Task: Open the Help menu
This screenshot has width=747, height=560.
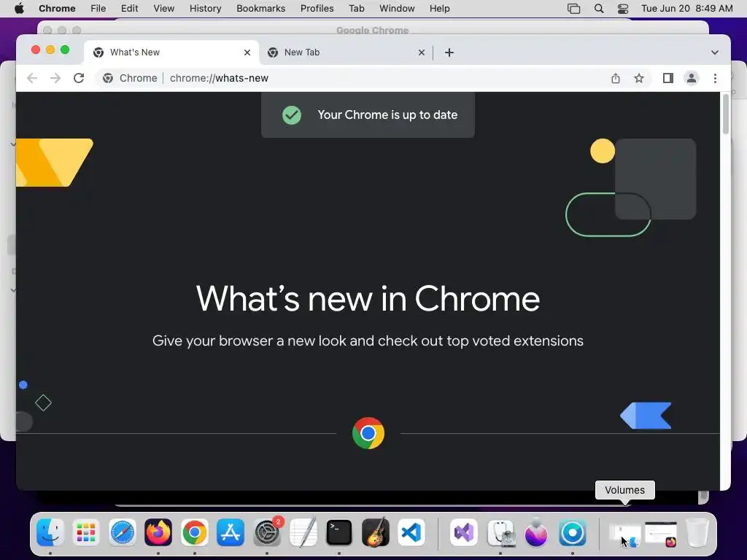Action: 439,9
